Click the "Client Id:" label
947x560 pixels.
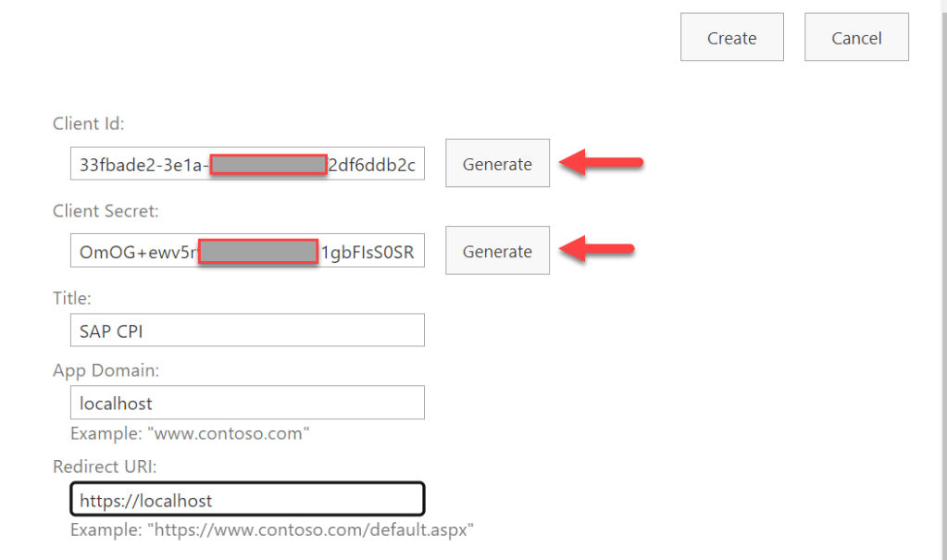click(89, 123)
